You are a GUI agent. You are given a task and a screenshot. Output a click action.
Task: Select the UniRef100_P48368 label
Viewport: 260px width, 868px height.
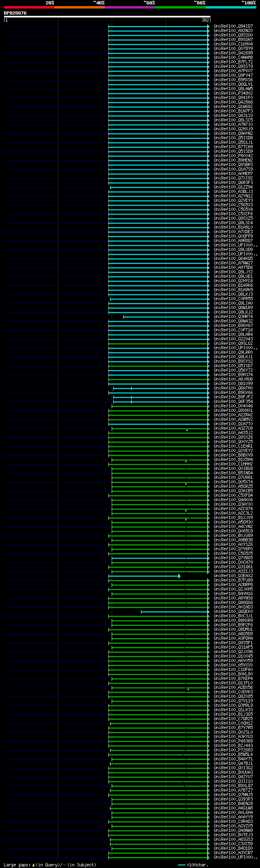233,741
